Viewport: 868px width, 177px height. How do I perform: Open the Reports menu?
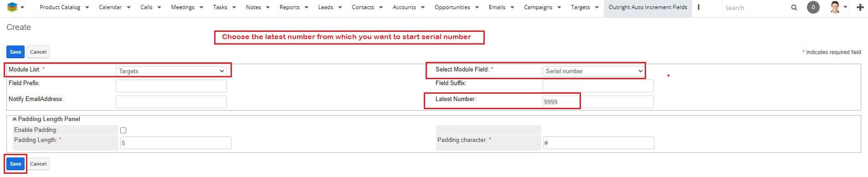pyautogui.click(x=289, y=7)
